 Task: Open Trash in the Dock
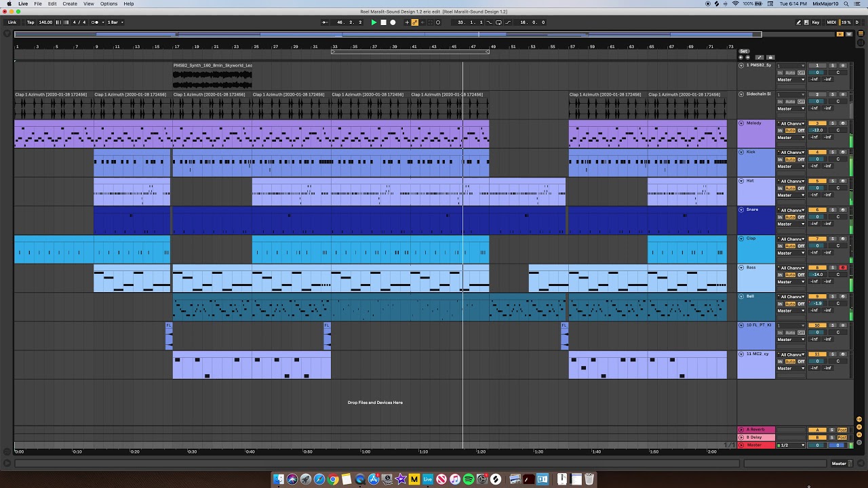coord(589,479)
